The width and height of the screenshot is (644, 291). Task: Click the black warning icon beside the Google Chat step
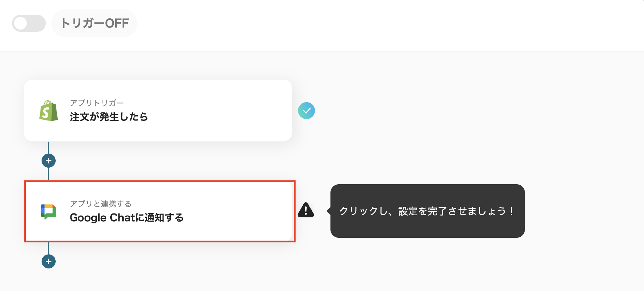coord(306,210)
